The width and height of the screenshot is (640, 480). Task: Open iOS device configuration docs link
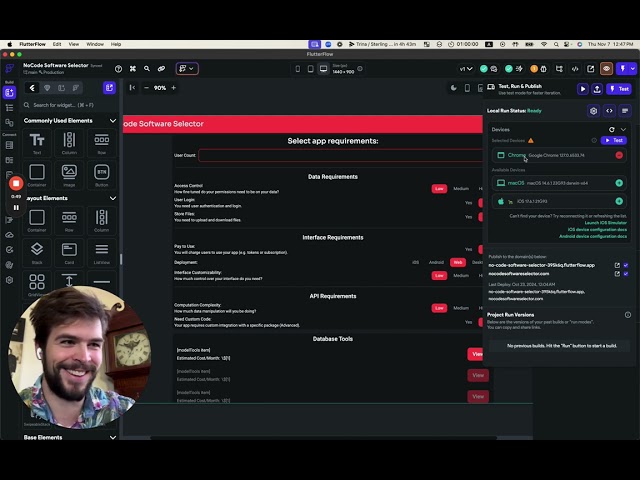point(597,229)
